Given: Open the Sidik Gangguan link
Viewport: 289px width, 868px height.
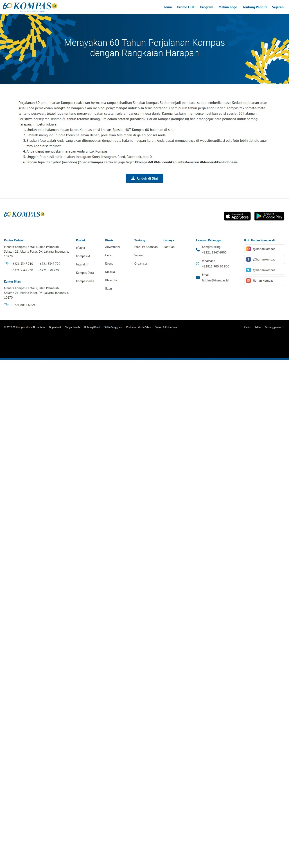Looking at the screenshot, I should point(113,327).
